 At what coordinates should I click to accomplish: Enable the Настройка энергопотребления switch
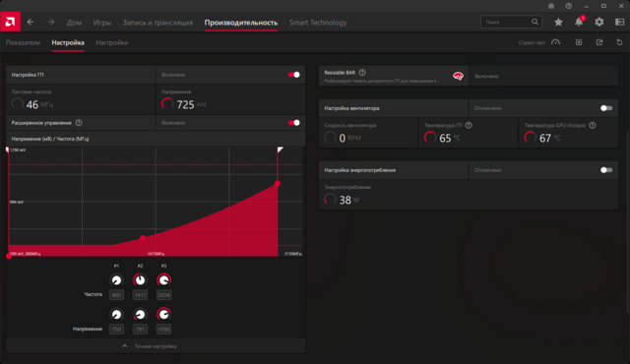(x=606, y=170)
